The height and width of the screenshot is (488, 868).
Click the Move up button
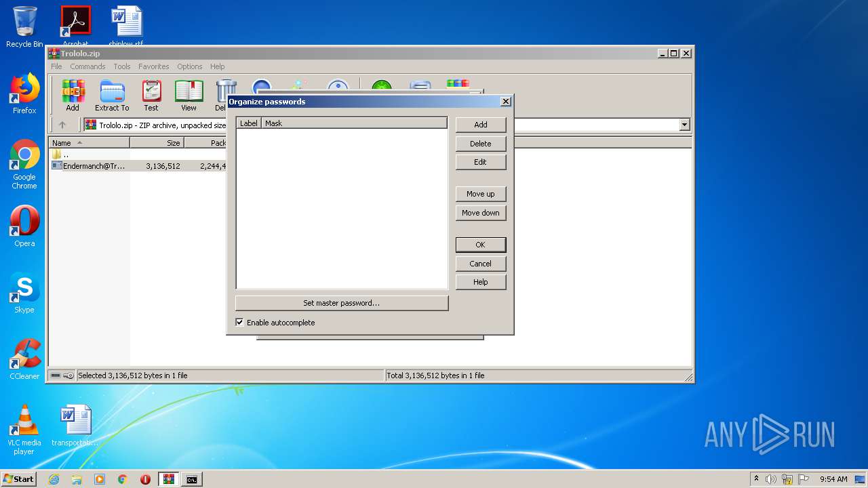(x=481, y=194)
